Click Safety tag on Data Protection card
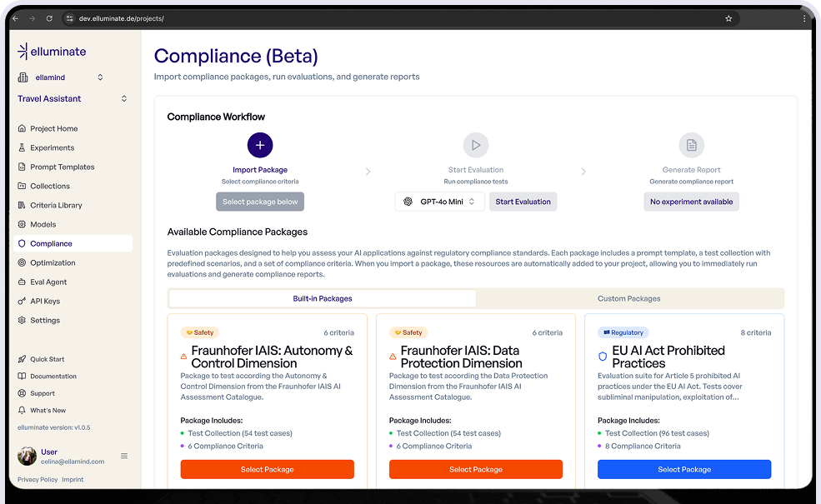Screen dimensions: 821x504 tap(408, 332)
